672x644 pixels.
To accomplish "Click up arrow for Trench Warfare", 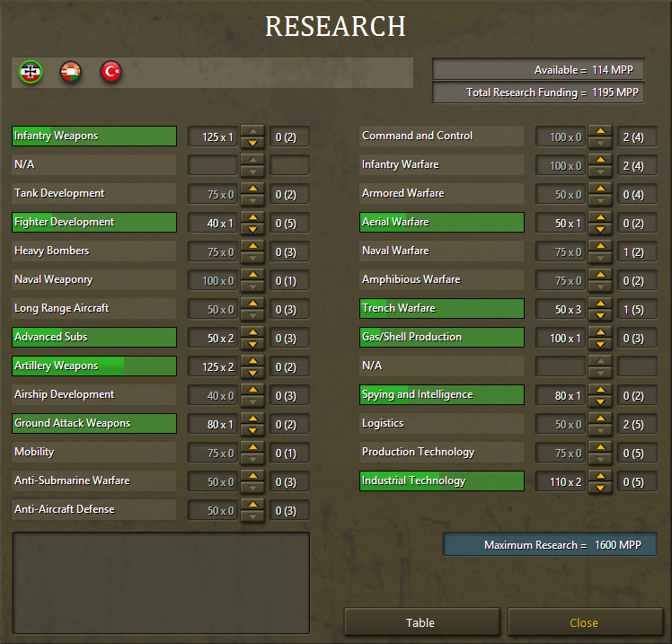I will point(600,304).
